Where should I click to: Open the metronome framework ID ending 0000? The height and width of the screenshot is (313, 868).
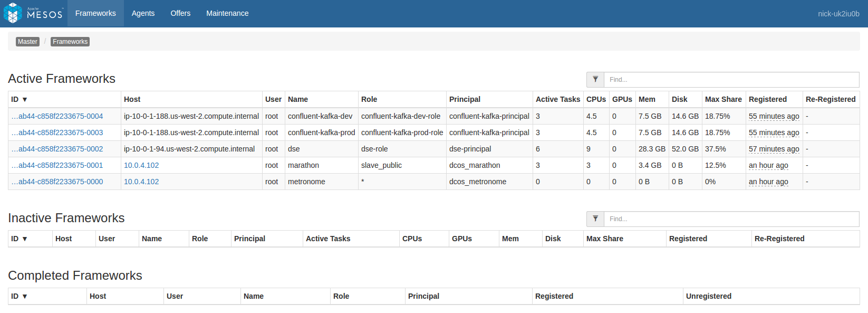pos(57,182)
